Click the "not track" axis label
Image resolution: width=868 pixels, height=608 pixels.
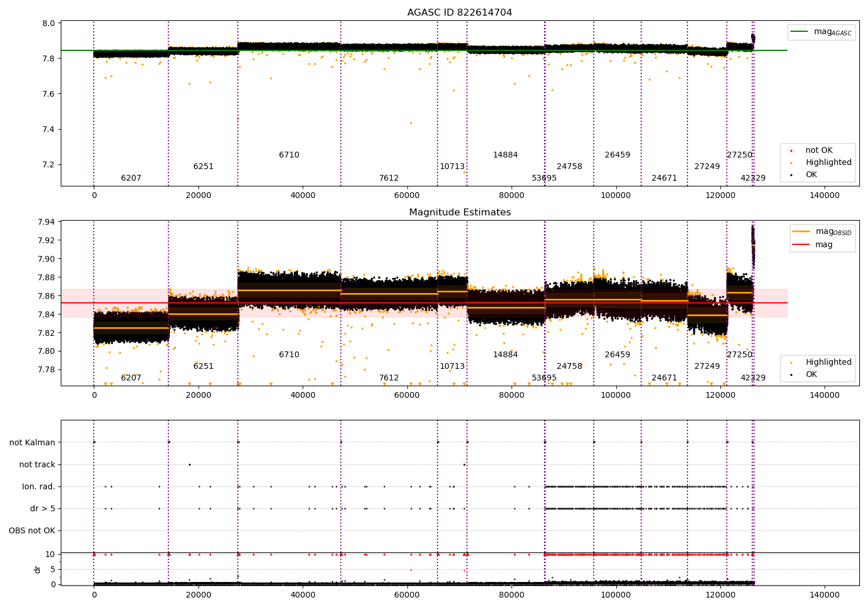point(37,464)
